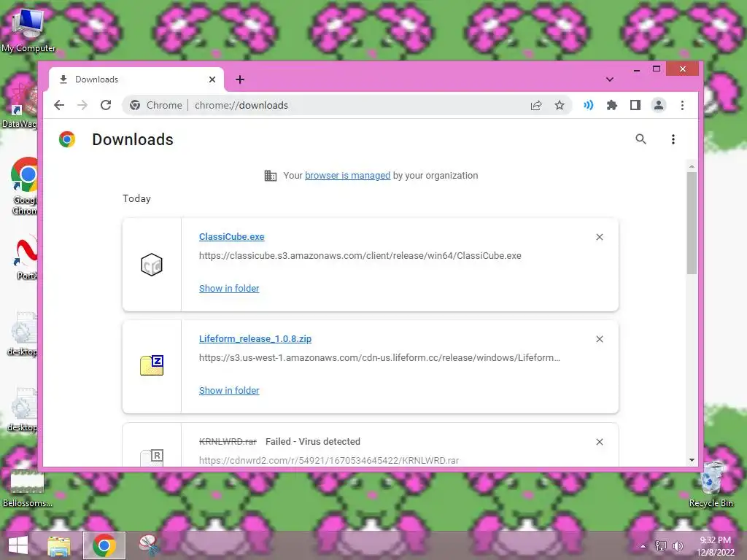Open Chrome's three-dot main menu
Viewport: 747px width, 560px height.
tap(682, 105)
